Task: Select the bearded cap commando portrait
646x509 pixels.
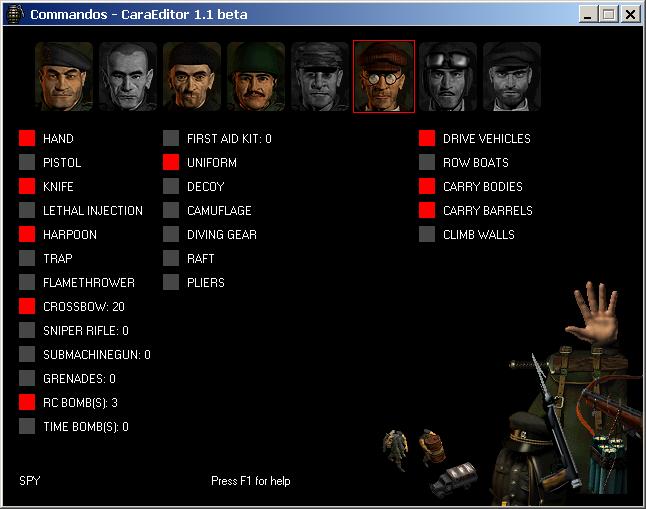Action: [512, 77]
